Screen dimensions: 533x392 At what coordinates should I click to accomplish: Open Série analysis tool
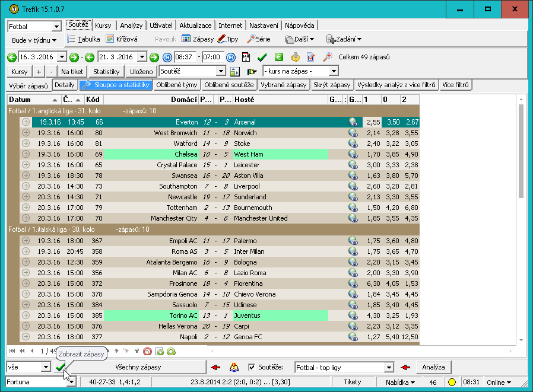259,39
